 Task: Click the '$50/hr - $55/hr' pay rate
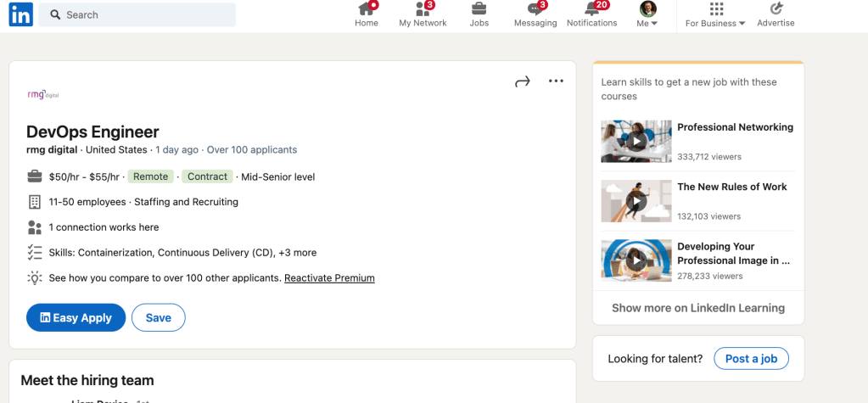(x=84, y=177)
